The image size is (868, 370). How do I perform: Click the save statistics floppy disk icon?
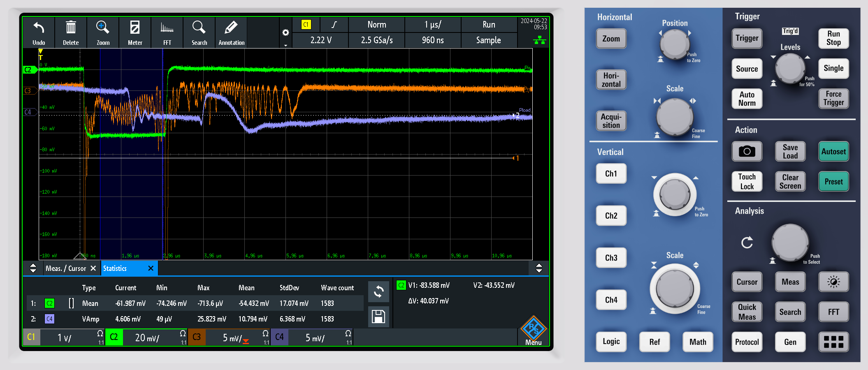coord(378,317)
